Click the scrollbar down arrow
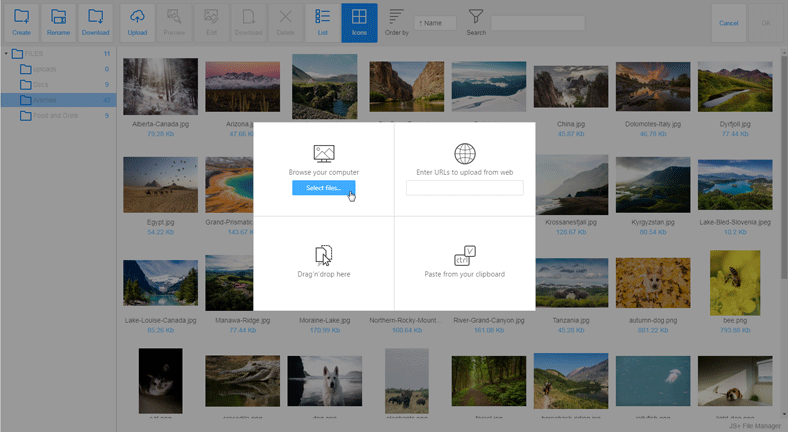The width and height of the screenshot is (788, 432). tap(784, 415)
